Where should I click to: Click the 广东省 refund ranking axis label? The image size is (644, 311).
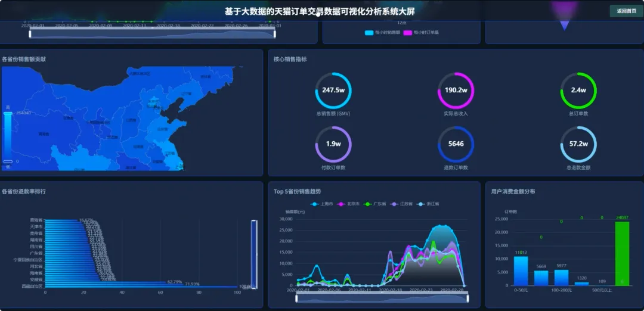coord(36,253)
